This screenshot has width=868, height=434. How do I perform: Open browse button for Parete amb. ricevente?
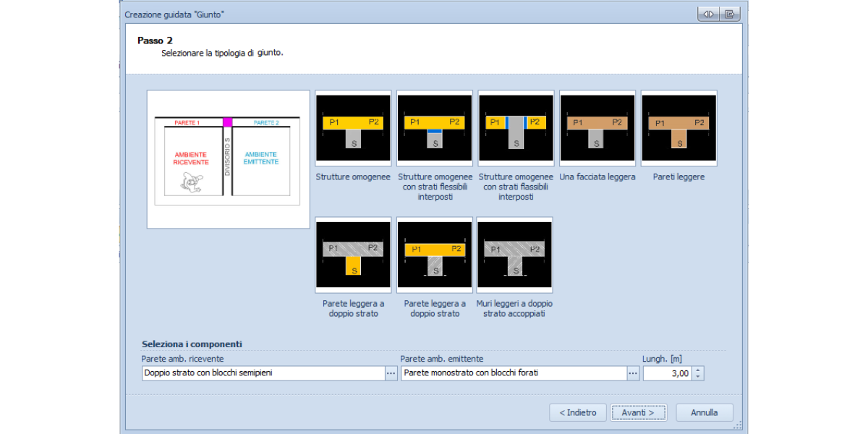click(391, 373)
